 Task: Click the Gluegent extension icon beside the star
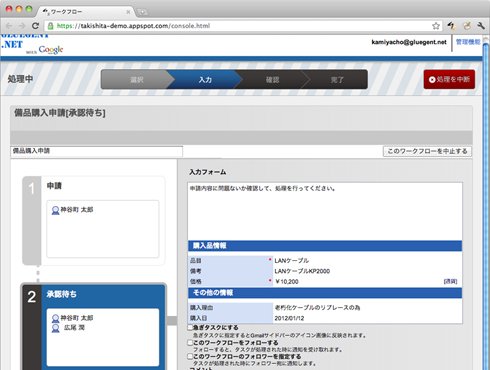tap(451, 26)
